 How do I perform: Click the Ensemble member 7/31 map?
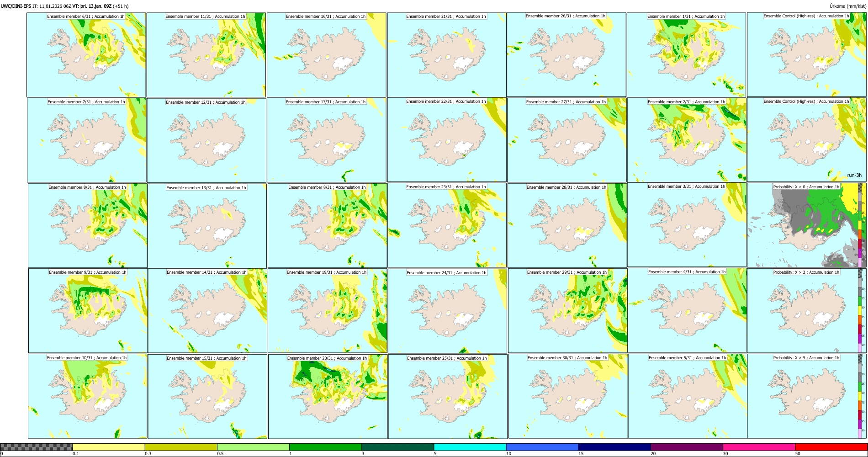coord(87,140)
